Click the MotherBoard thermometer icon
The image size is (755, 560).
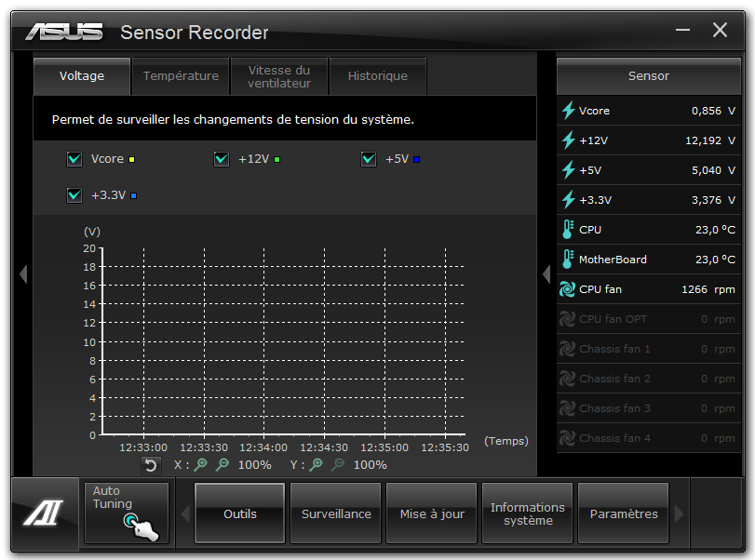coord(568,260)
